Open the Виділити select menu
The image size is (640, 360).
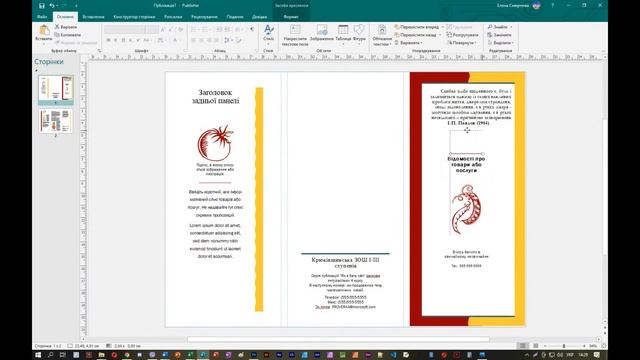500,42
